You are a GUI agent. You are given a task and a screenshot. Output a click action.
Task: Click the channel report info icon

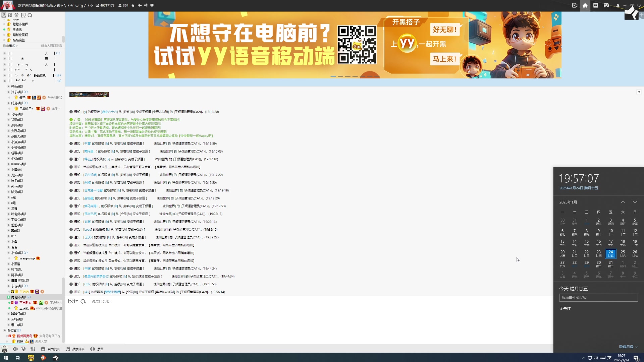click(x=152, y=5)
